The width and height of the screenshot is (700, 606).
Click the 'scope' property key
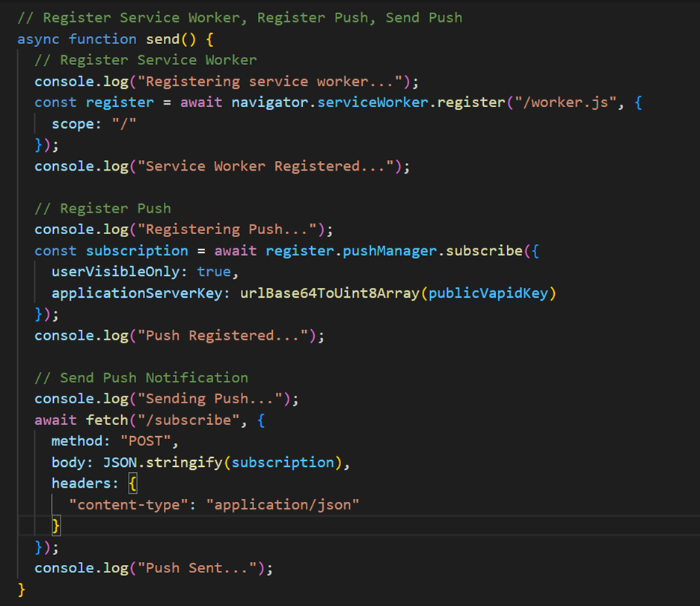click(72, 124)
